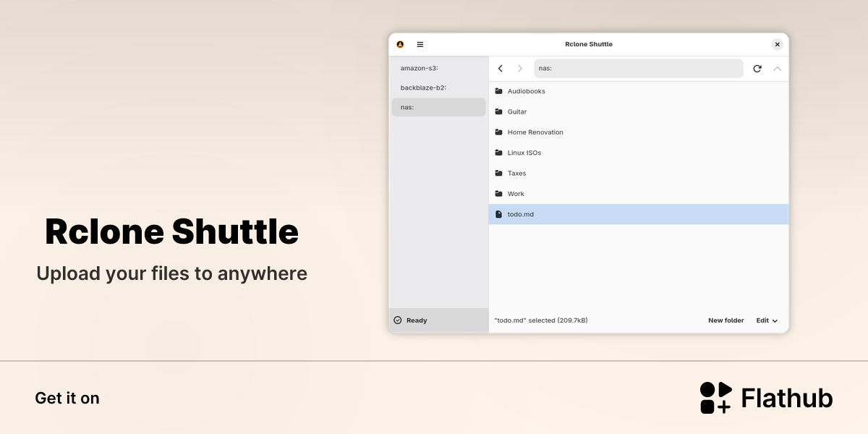Screen dimensions: 868x434
Task: Close the Rclone Shuttle window
Action: point(778,44)
